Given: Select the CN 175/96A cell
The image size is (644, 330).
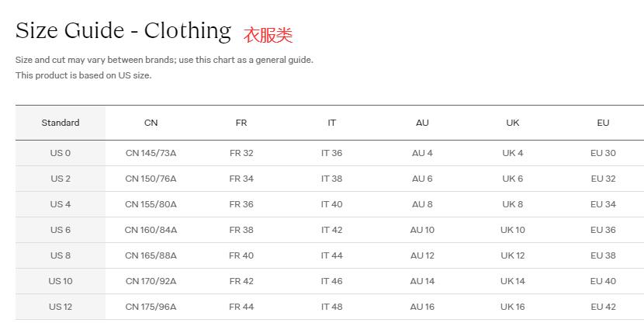Looking at the screenshot, I should point(151,307).
